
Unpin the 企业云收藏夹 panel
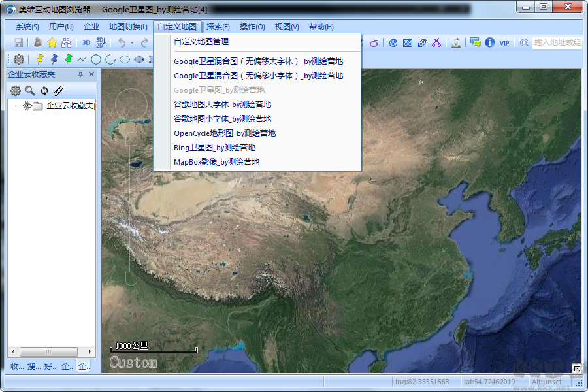pyautogui.click(x=80, y=74)
